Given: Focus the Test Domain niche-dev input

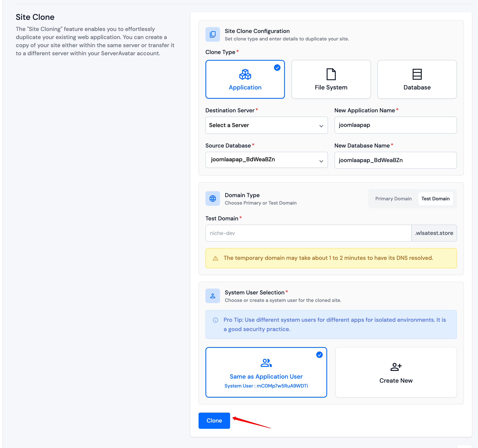Looking at the screenshot, I should point(308,233).
